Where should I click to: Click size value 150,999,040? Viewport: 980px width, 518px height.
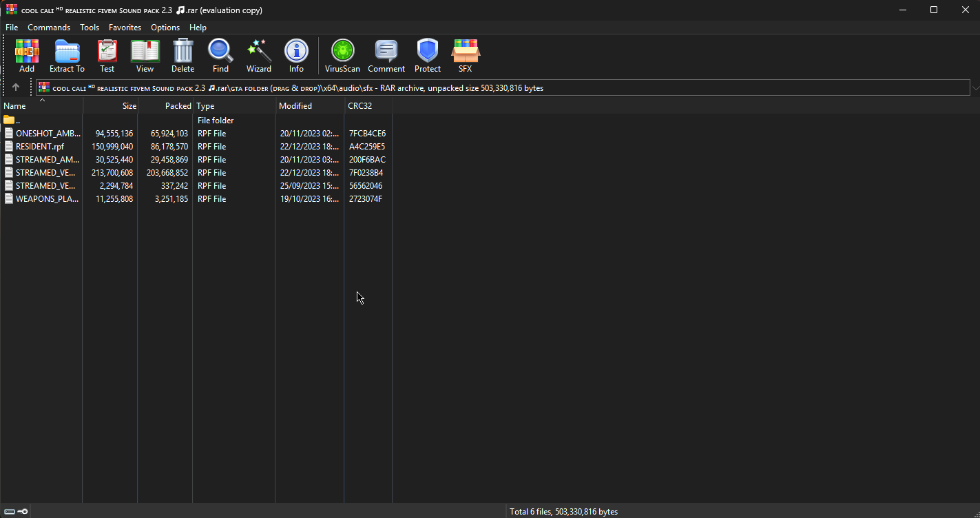coord(112,147)
